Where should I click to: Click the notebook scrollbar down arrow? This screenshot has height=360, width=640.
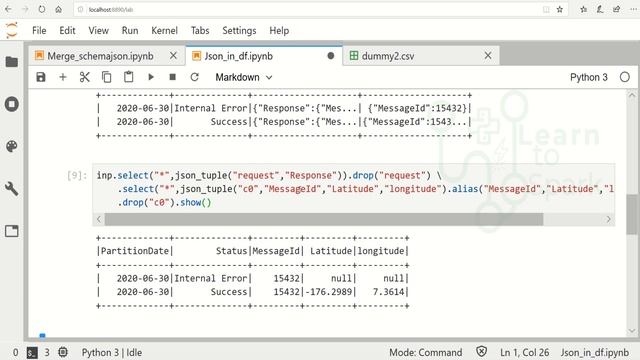(x=632, y=331)
